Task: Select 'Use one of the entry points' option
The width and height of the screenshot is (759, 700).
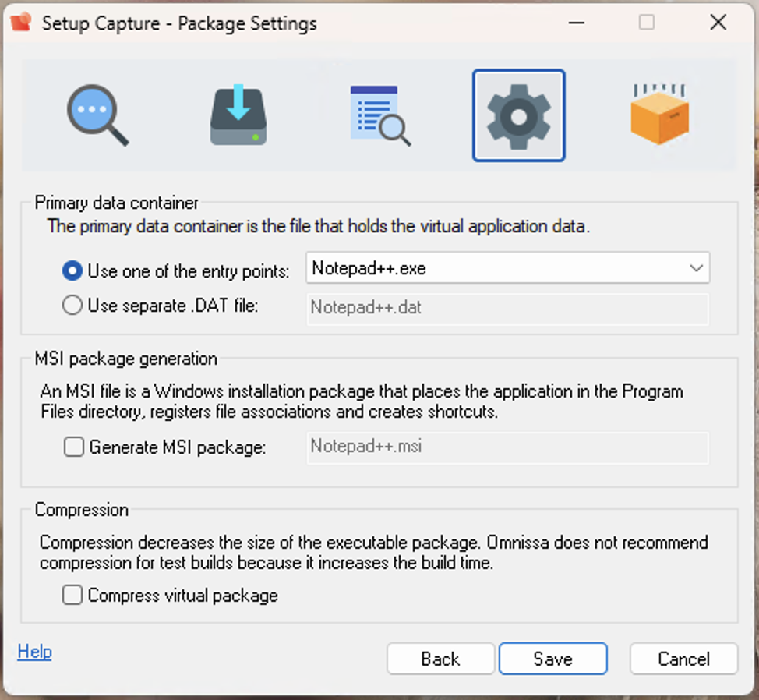Action: tap(72, 270)
